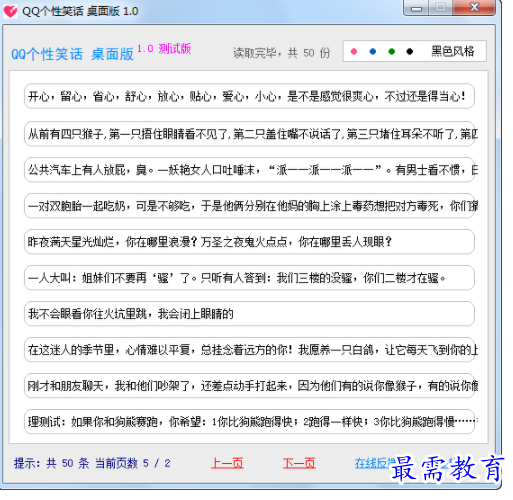
Task: Click the 黑色风格 style label
Action: tap(452, 51)
